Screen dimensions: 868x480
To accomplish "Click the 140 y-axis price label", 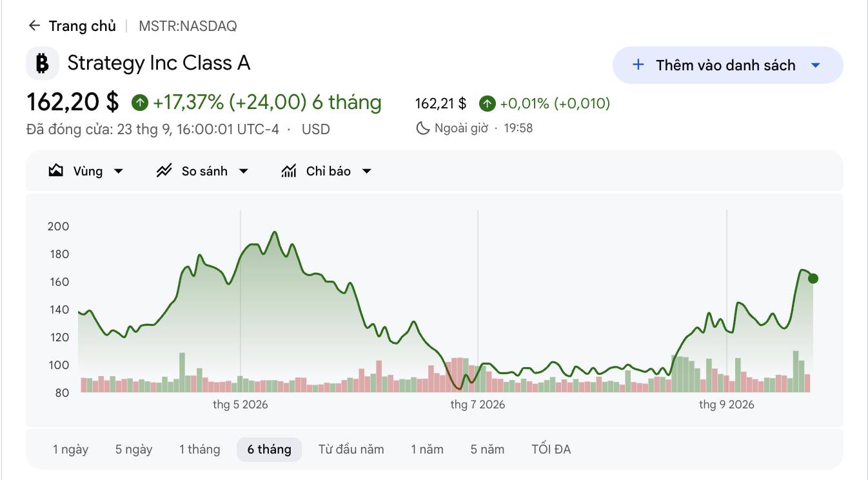I will (x=58, y=310).
